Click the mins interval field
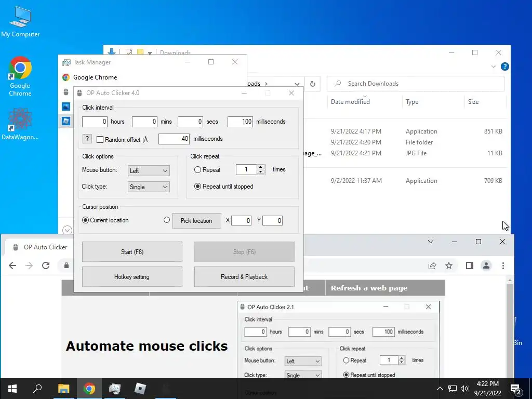The height and width of the screenshot is (399, 532). 144,122
